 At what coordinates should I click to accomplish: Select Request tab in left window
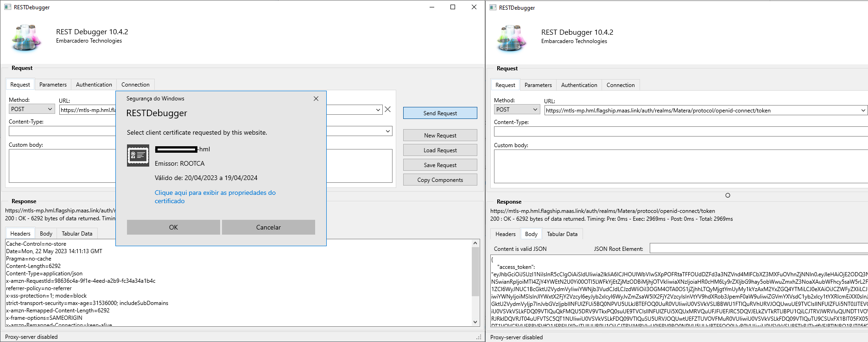[20, 85]
